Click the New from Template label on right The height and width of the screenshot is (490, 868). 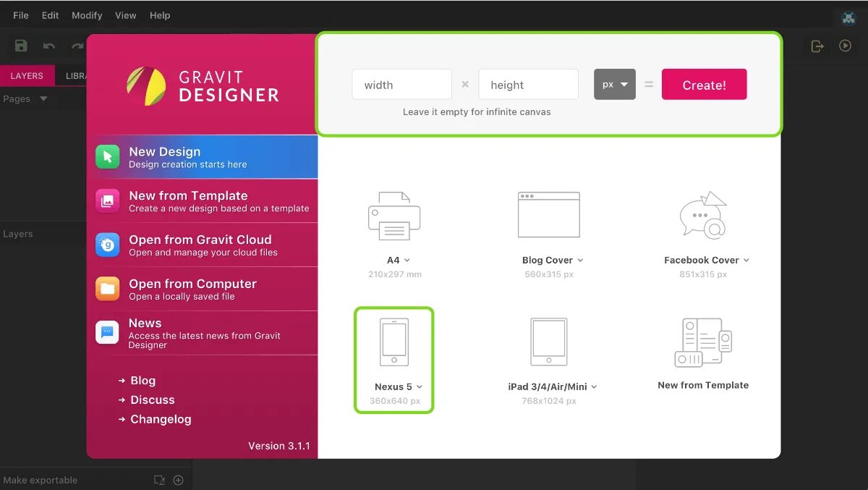click(703, 385)
